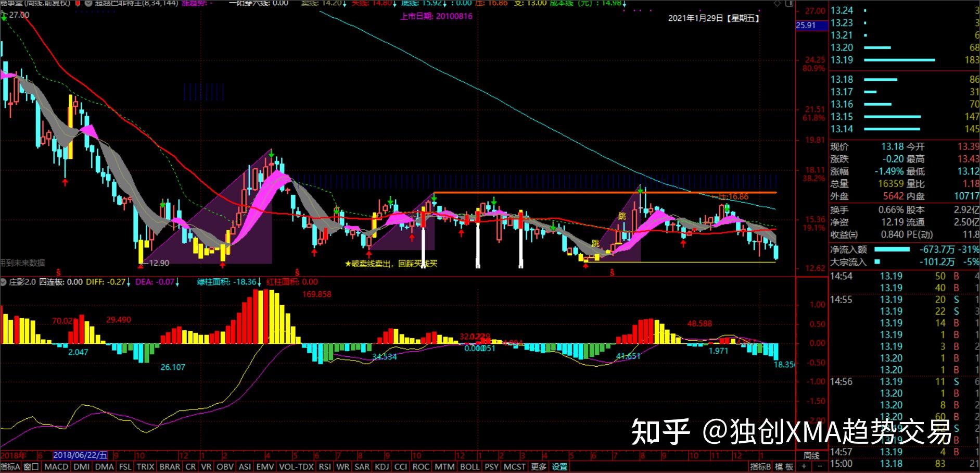Show the PSY indicator
Image resolution: width=980 pixels, height=473 pixels.
[491, 467]
